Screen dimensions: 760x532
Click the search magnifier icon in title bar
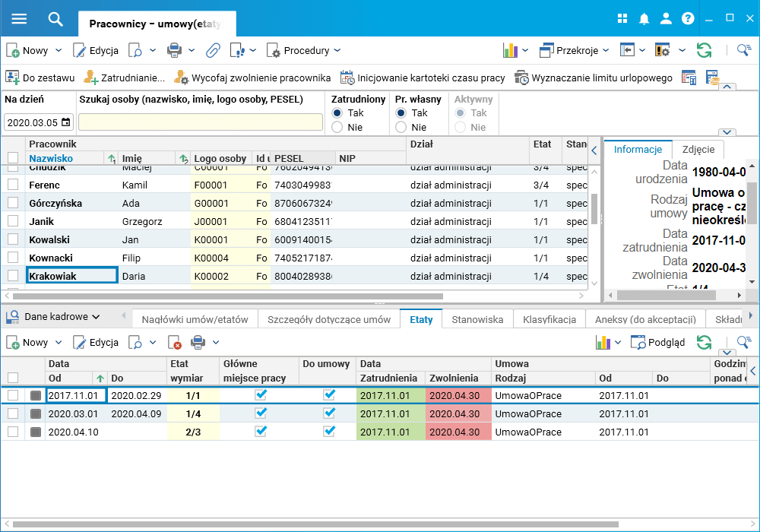click(55, 19)
